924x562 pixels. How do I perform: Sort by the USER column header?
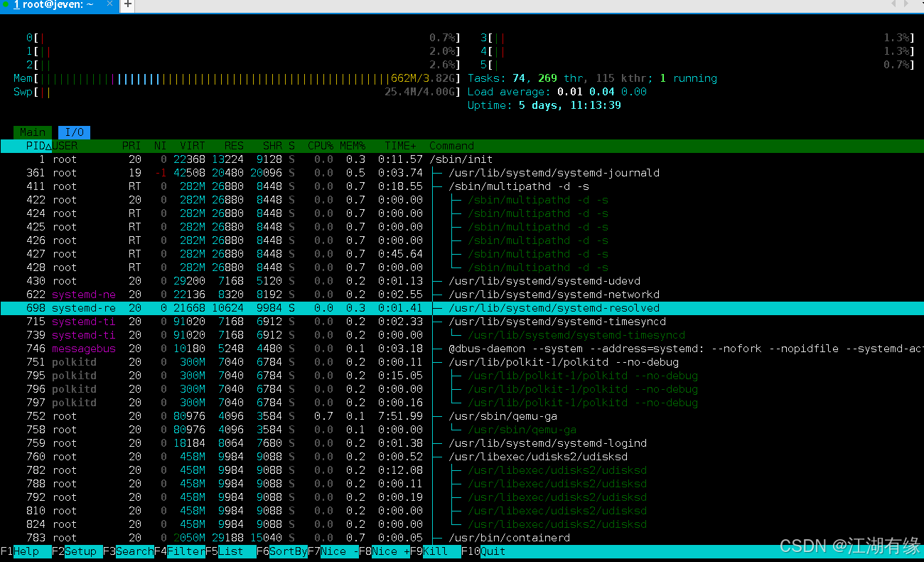point(65,146)
